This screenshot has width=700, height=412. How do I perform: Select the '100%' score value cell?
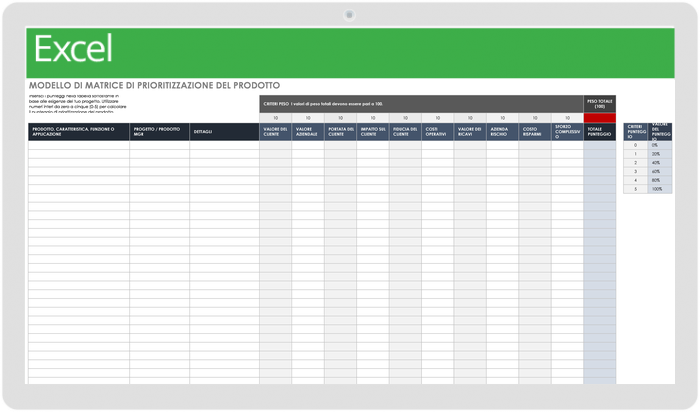pyautogui.click(x=660, y=189)
